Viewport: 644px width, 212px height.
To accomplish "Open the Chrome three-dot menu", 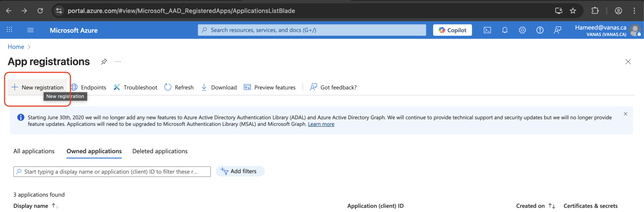I will click(634, 11).
